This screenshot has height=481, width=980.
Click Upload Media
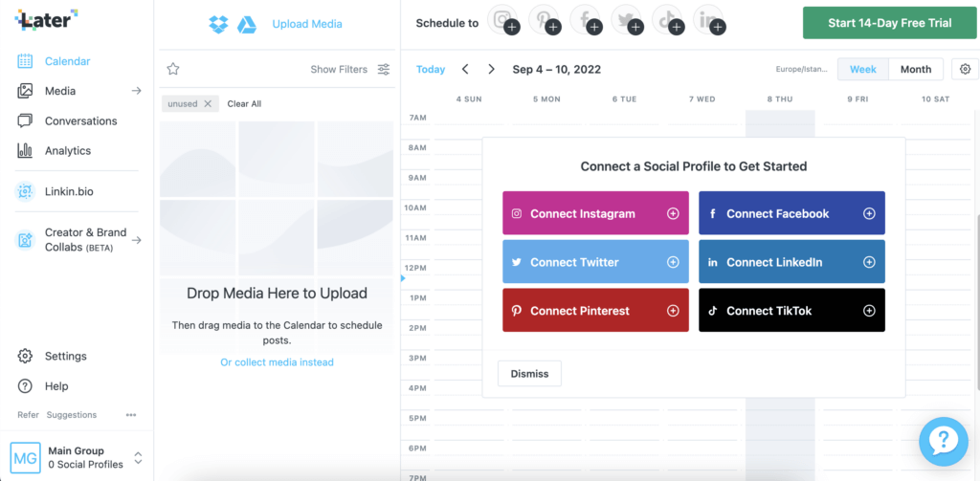point(307,24)
